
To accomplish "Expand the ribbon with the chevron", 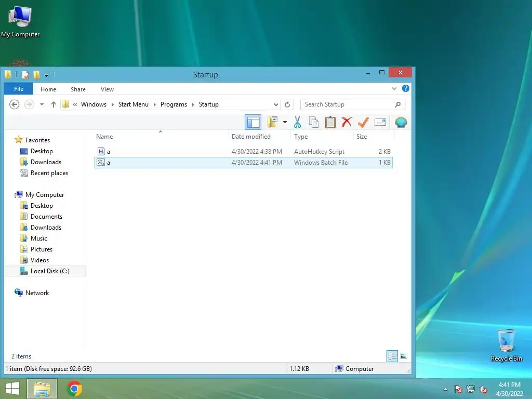I will pyautogui.click(x=394, y=88).
